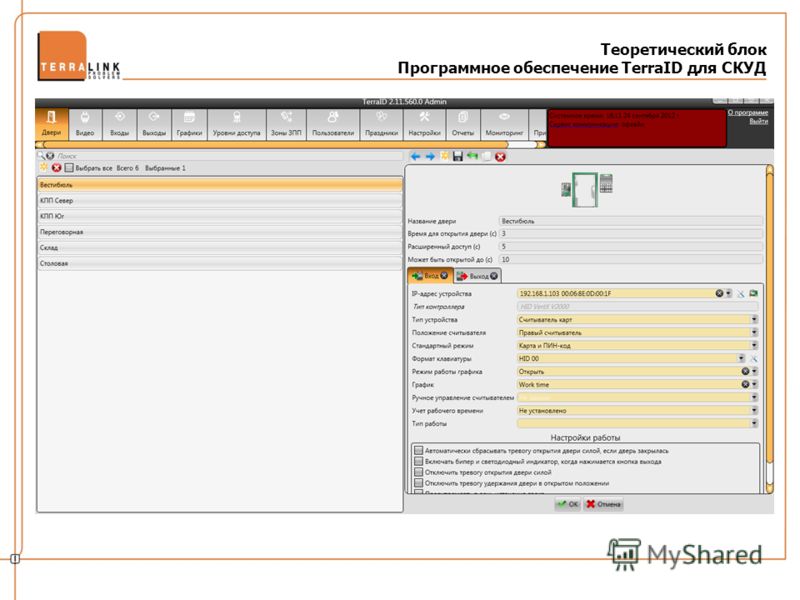Click the yellow star add icon above door list
The image size is (800, 600).
pyautogui.click(x=43, y=167)
